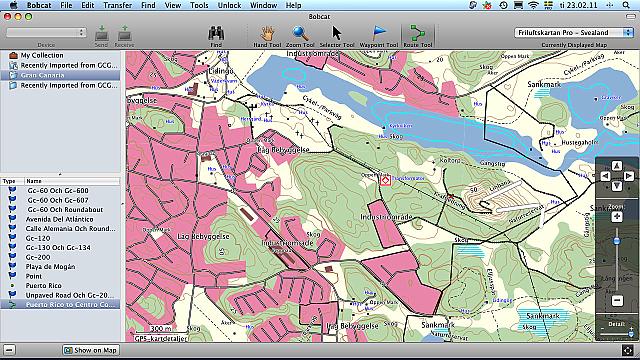Select the Hand Tool

pos(267,33)
